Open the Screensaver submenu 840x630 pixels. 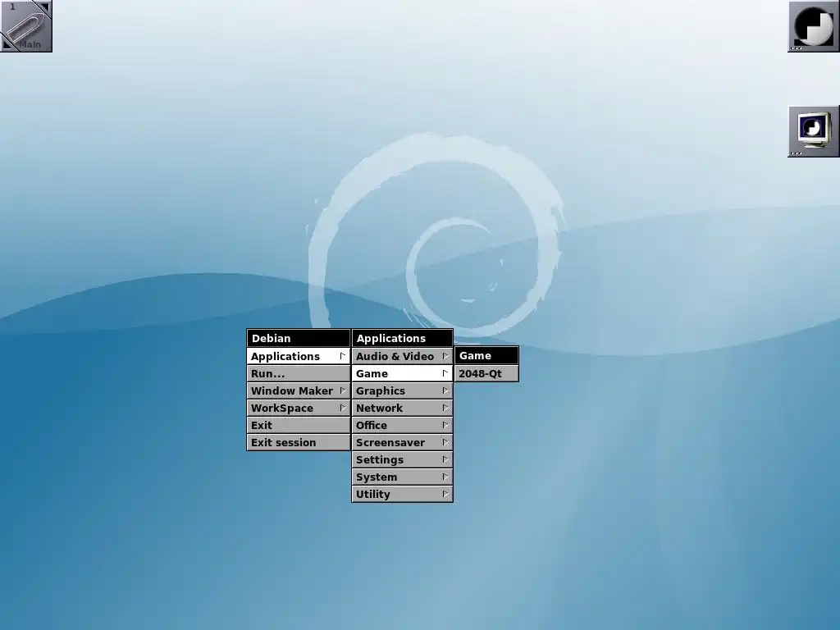coord(402,442)
